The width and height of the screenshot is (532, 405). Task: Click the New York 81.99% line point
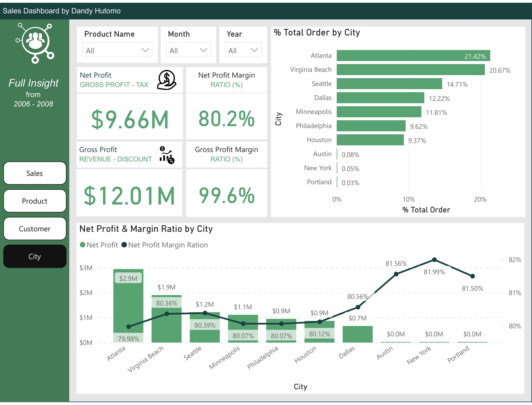point(434,260)
